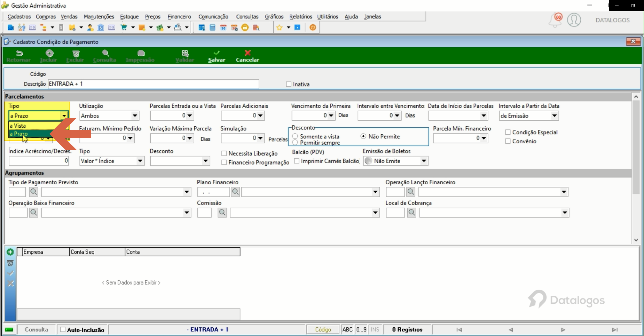This screenshot has height=336, width=644.
Task: Open the Relatórios menu
Action: click(301, 17)
